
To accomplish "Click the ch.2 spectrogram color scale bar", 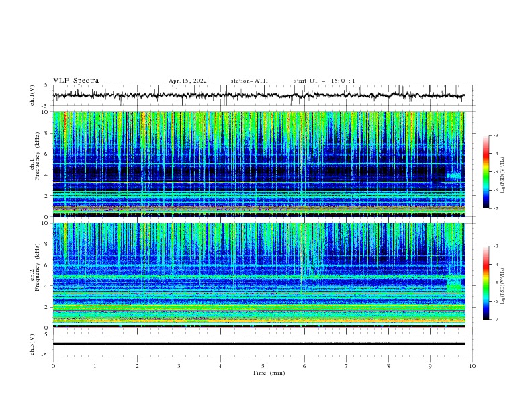I will pos(486,283).
